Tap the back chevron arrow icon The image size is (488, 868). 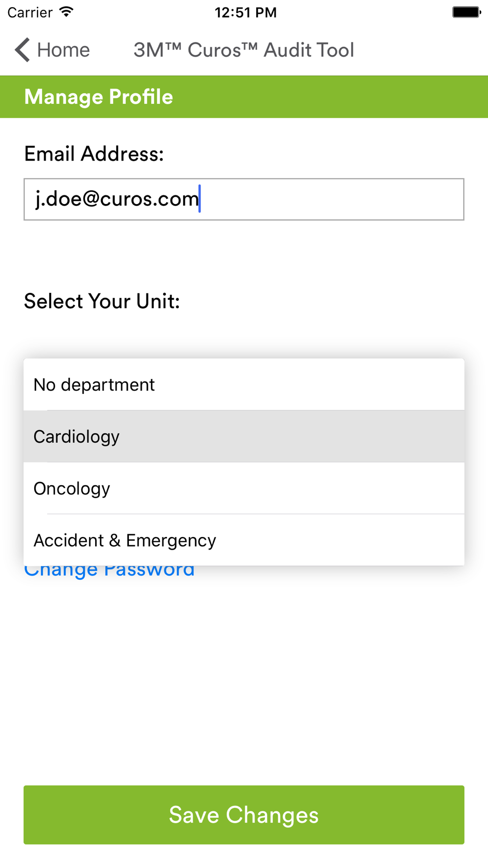pyautogui.click(x=22, y=50)
